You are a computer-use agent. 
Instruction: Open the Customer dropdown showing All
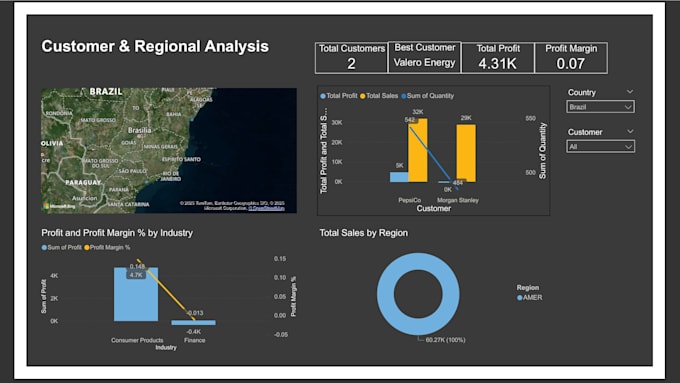click(x=600, y=147)
